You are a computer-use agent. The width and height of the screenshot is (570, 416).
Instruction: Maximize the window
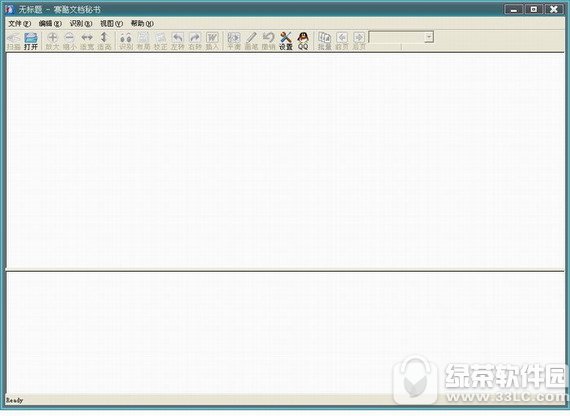534,9
